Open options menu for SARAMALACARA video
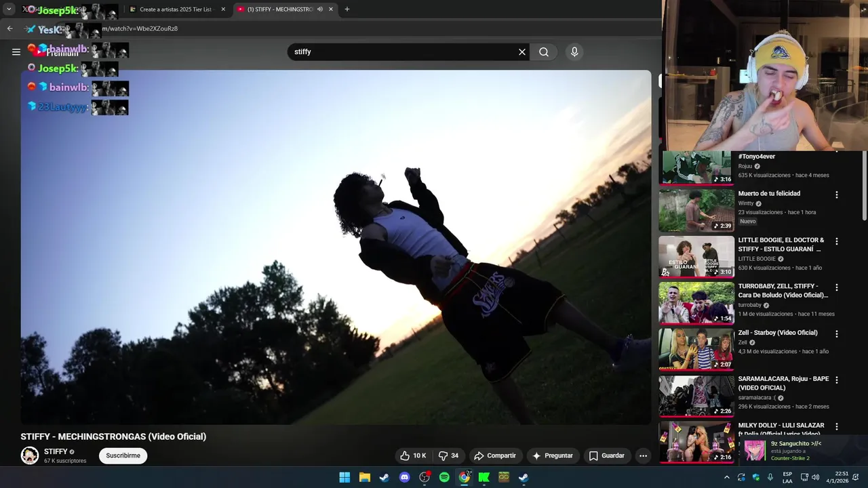The height and width of the screenshot is (488, 868). pyautogui.click(x=836, y=380)
